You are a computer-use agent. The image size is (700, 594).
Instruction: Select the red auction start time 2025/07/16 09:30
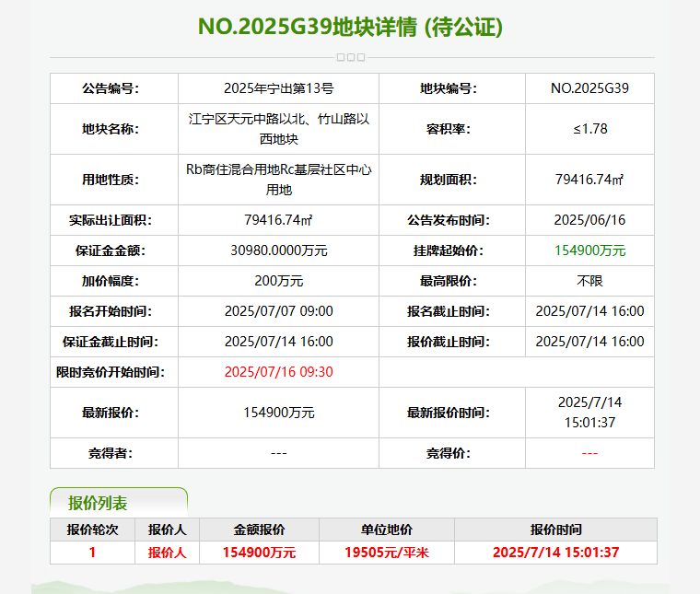(x=278, y=372)
